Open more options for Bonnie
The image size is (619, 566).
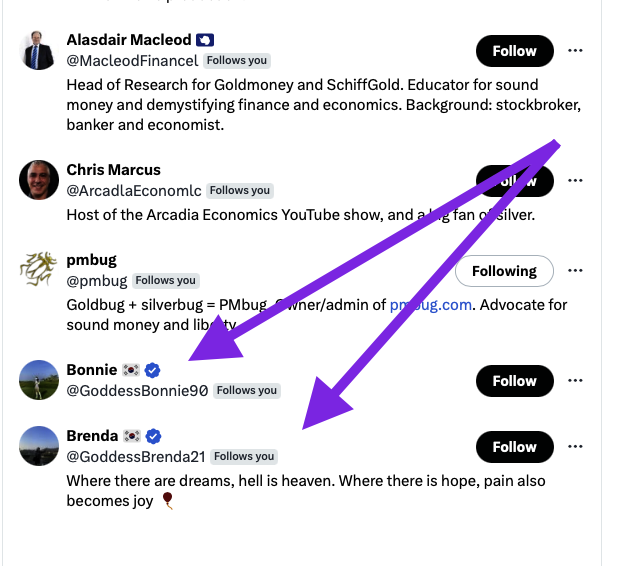click(575, 380)
